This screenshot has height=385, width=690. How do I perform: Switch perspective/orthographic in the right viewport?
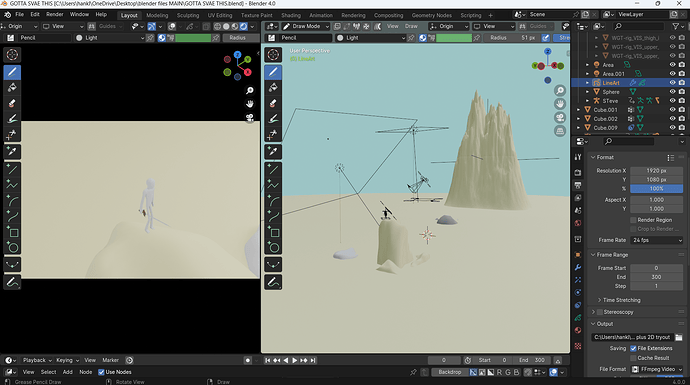(x=560, y=131)
